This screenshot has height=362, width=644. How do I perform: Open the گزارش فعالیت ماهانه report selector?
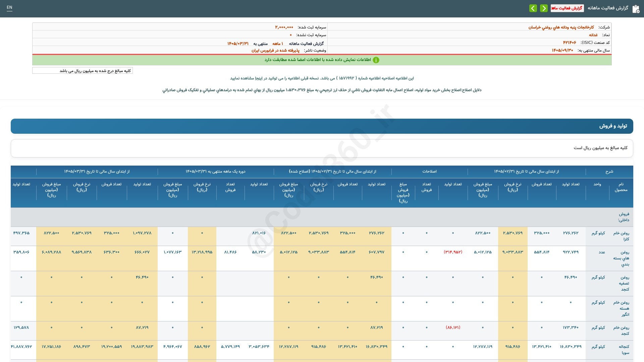click(567, 8)
